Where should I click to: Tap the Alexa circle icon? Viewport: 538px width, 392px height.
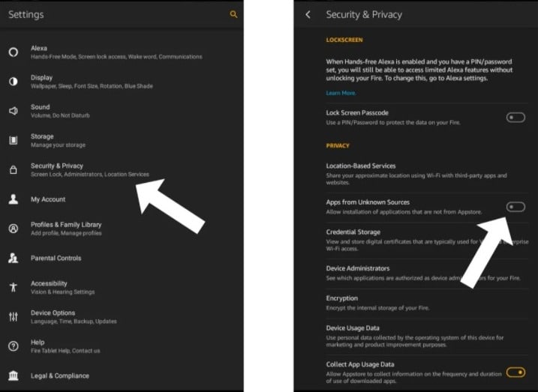13,52
